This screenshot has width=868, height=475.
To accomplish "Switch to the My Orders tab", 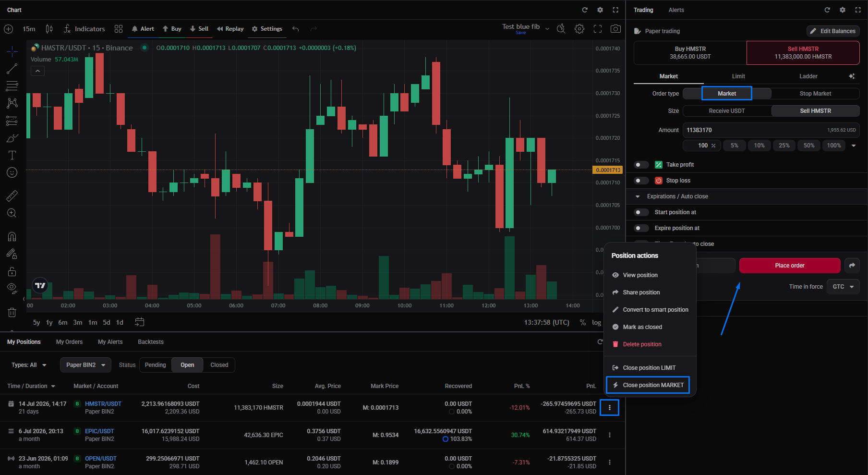I will 69,342.
